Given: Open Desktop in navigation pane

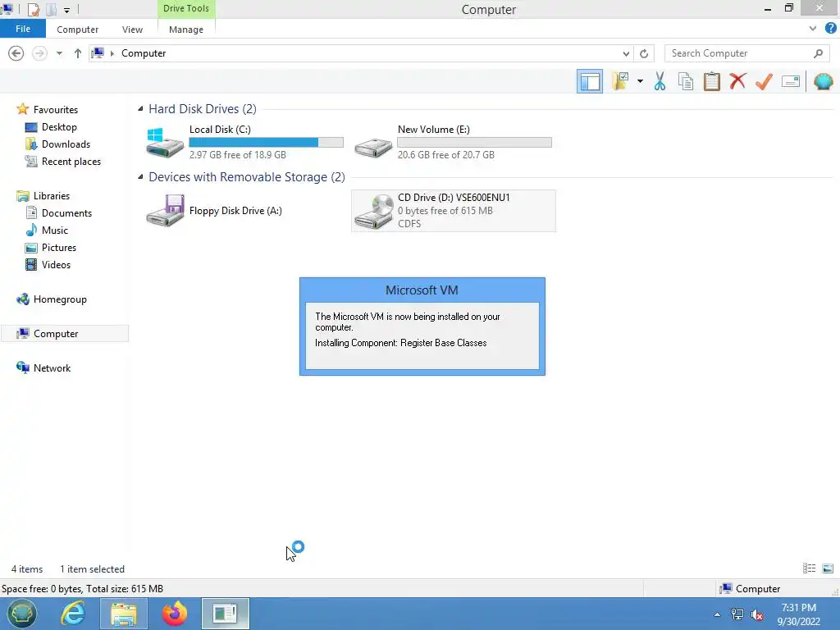Looking at the screenshot, I should [59, 127].
